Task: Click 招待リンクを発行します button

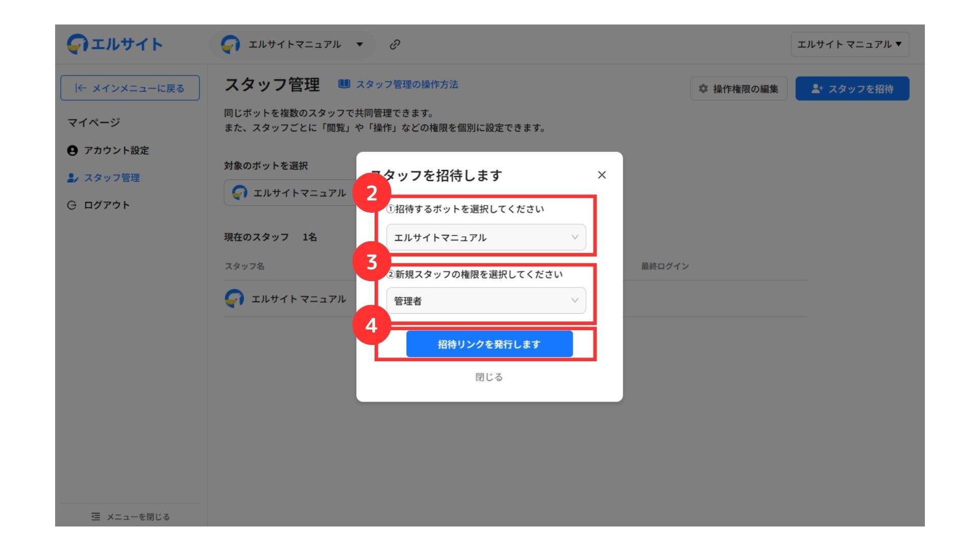Action: tap(489, 344)
